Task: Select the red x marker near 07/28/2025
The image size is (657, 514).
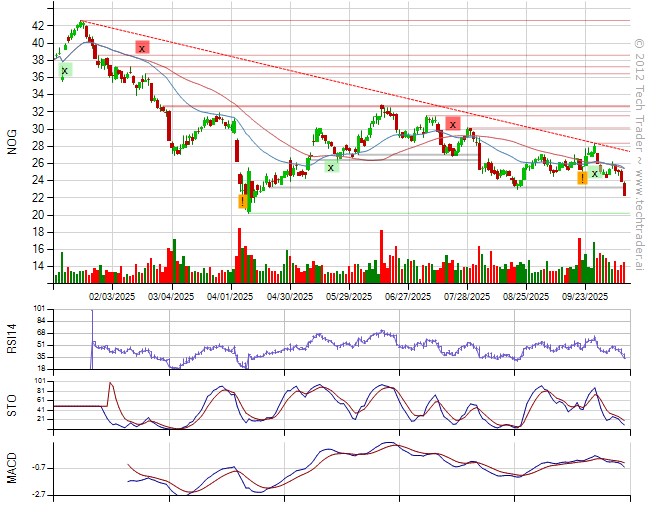Action: pyautogui.click(x=453, y=124)
